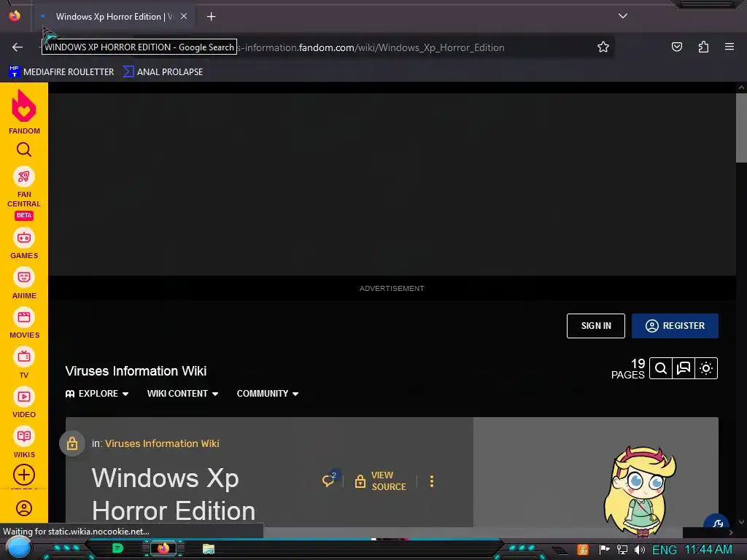Click the page protection lock icon
This screenshot has width=747, height=560.
pyautogui.click(x=72, y=443)
